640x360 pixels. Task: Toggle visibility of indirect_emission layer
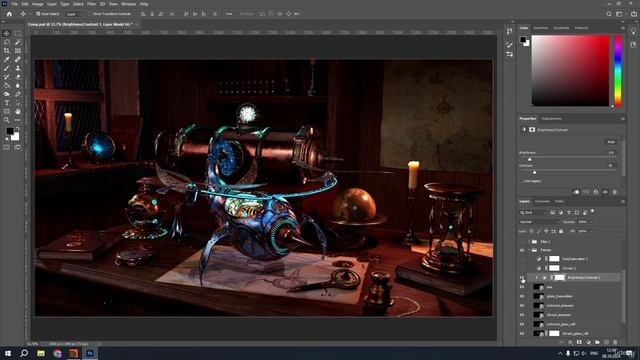click(x=522, y=306)
